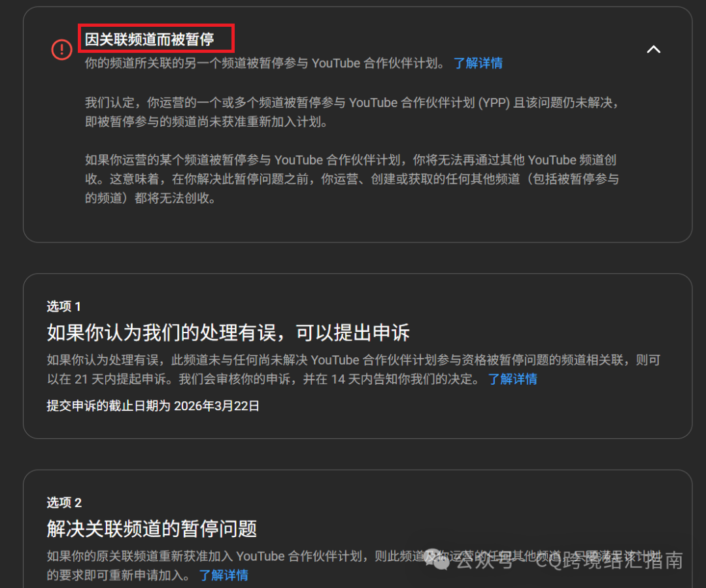The width and height of the screenshot is (706, 588).
Task: Click heading 如果你认为我们的处理有误，可以提出申诉
Action: coord(228,333)
